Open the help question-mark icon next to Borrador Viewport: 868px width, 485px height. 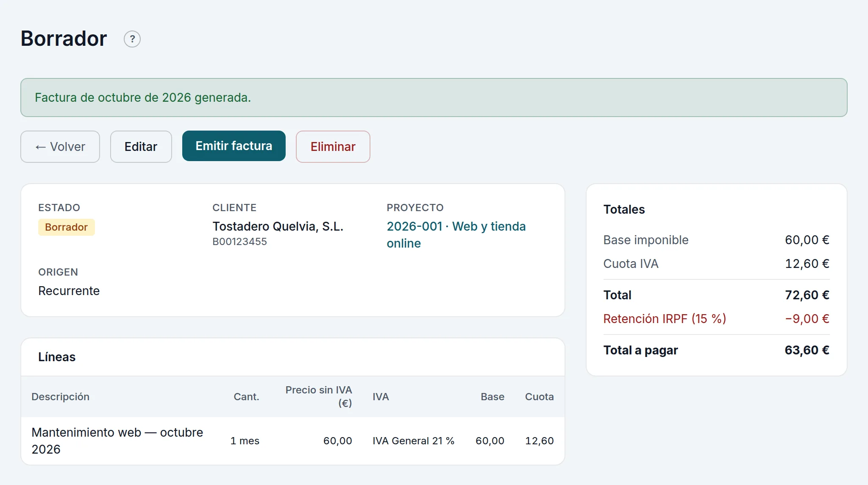pos(132,39)
